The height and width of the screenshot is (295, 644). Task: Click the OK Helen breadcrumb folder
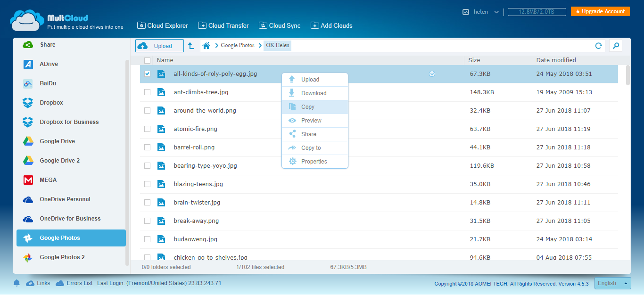[278, 45]
